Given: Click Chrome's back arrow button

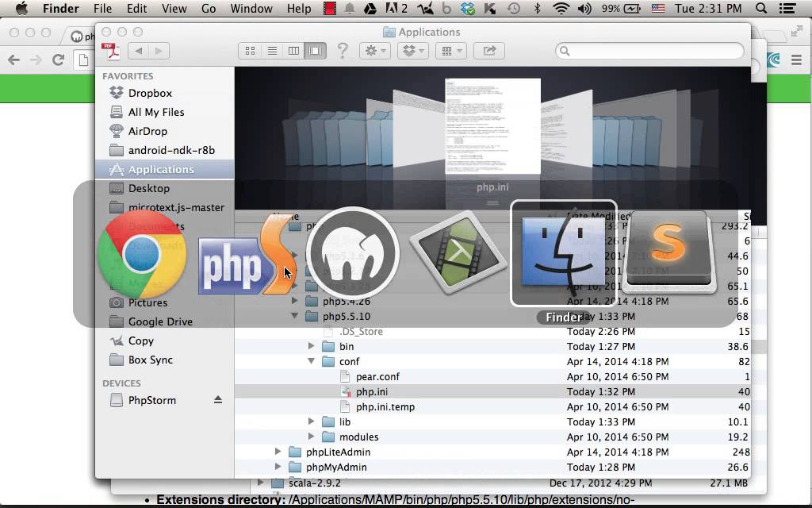Looking at the screenshot, I should click(x=14, y=60).
